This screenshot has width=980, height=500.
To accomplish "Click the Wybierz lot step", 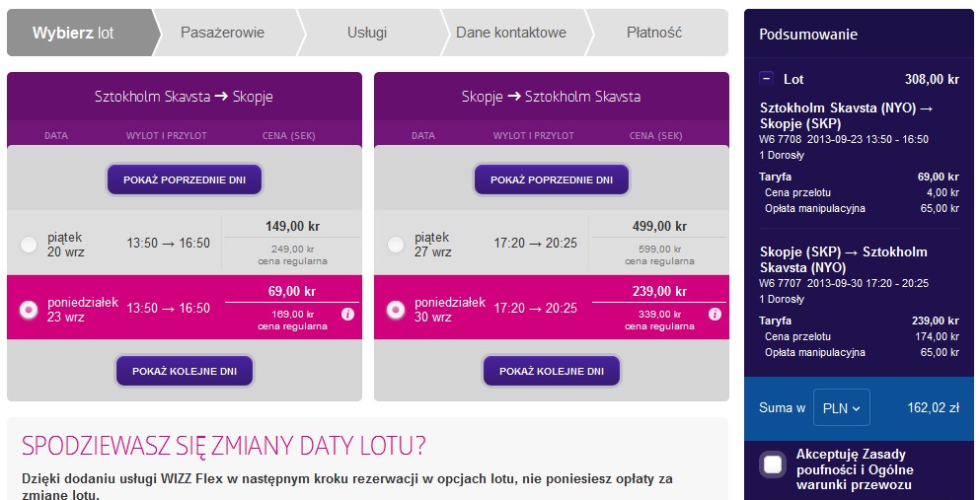I will (x=73, y=33).
